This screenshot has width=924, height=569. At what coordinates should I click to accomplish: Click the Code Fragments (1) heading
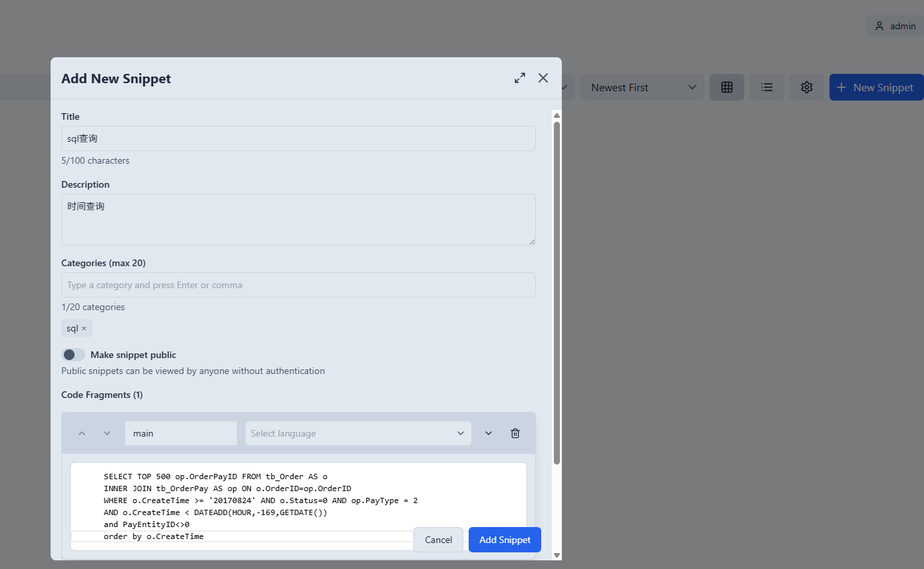pyautogui.click(x=102, y=395)
